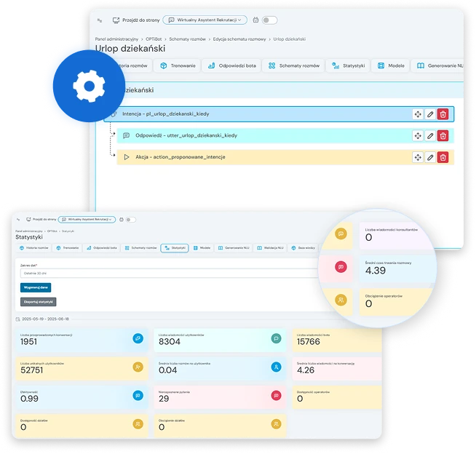Click the large blue settings gear icon
The height and width of the screenshot is (454, 476).
tap(90, 87)
